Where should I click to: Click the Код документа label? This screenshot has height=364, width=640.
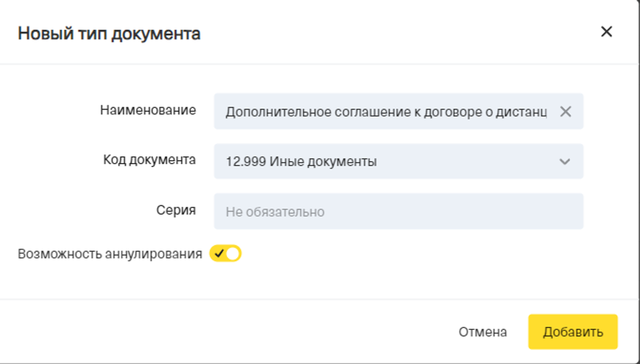coord(149,160)
